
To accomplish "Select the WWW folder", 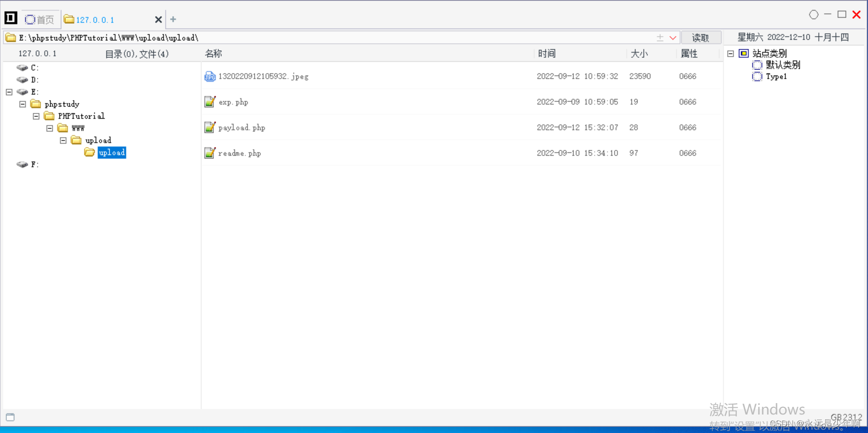I will point(78,128).
